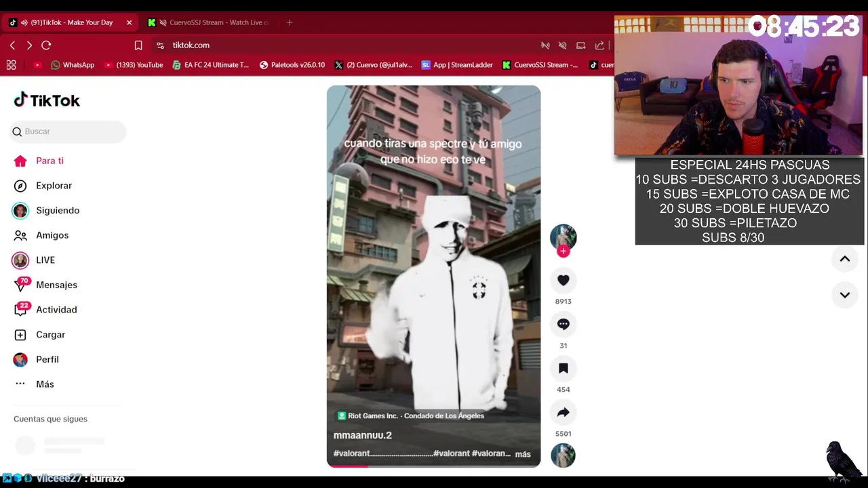The image size is (868, 488).
Task: Save video with the bookmark icon
Action: pyautogui.click(x=563, y=369)
